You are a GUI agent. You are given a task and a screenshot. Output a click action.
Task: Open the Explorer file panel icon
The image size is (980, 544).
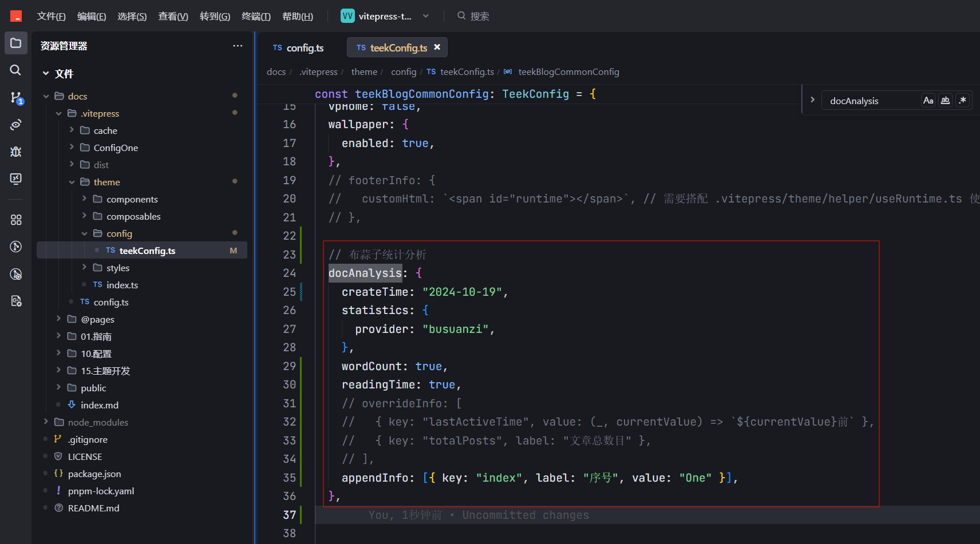[16, 43]
